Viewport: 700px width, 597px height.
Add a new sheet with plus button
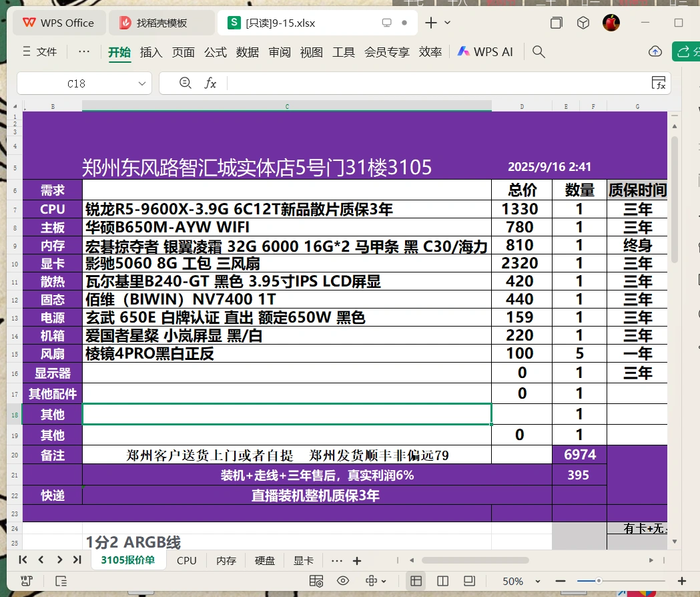(357, 560)
